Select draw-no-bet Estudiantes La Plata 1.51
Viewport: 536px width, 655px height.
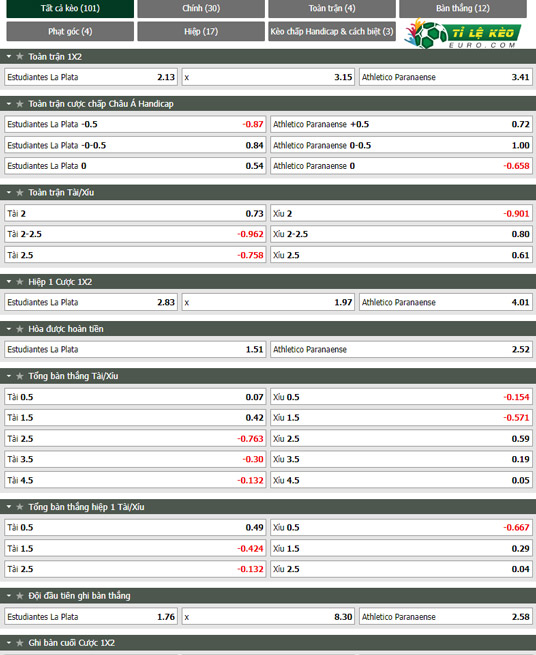135,350
